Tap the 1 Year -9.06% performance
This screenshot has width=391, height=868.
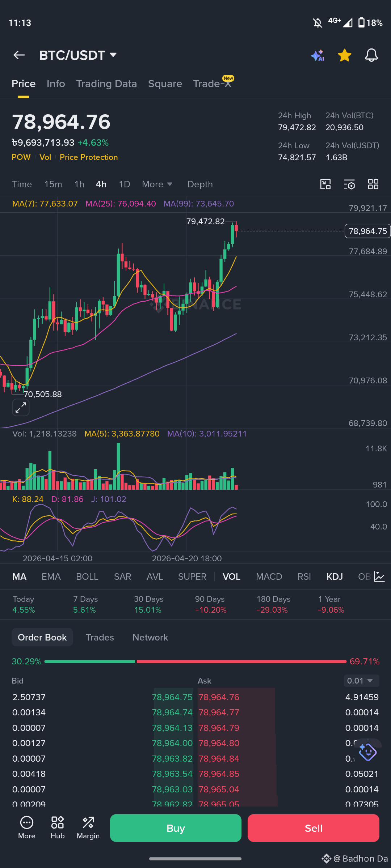(x=331, y=604)
